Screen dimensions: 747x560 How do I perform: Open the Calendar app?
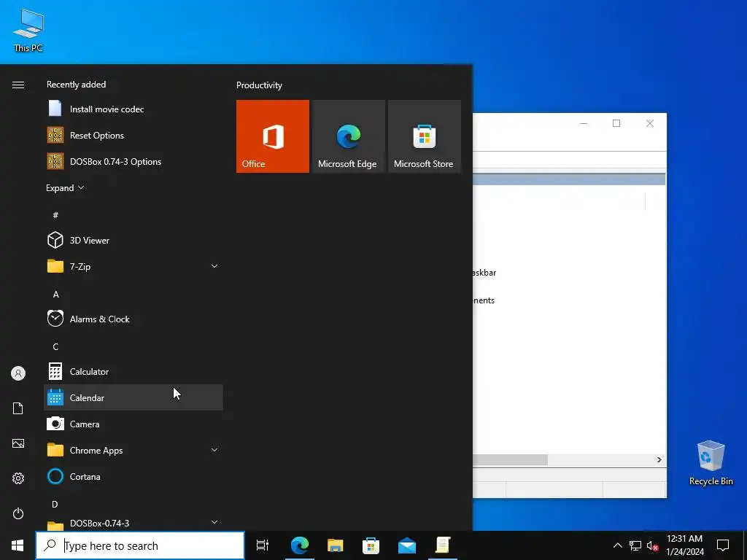(x=133, y=397)
